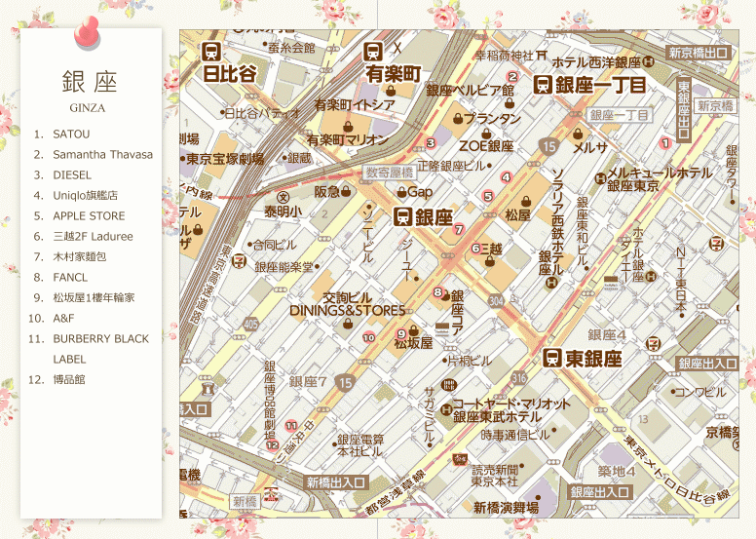The width and height of the screenshot is (756, 539).
Task: Select map marker 11 on 中央通り
Action: (x=291, y=426)
